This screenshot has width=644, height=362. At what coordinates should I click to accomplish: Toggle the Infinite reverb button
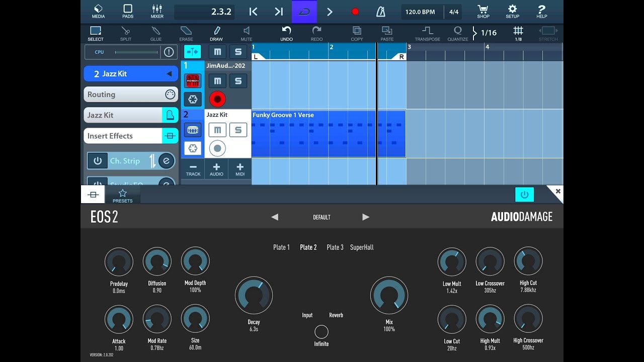[321, 332]
